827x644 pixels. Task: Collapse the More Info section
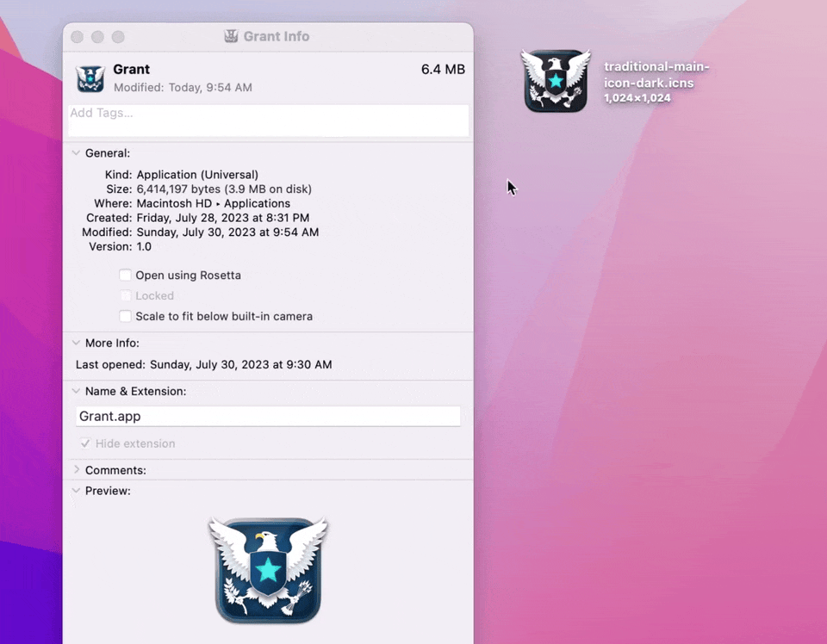point(77,344)
